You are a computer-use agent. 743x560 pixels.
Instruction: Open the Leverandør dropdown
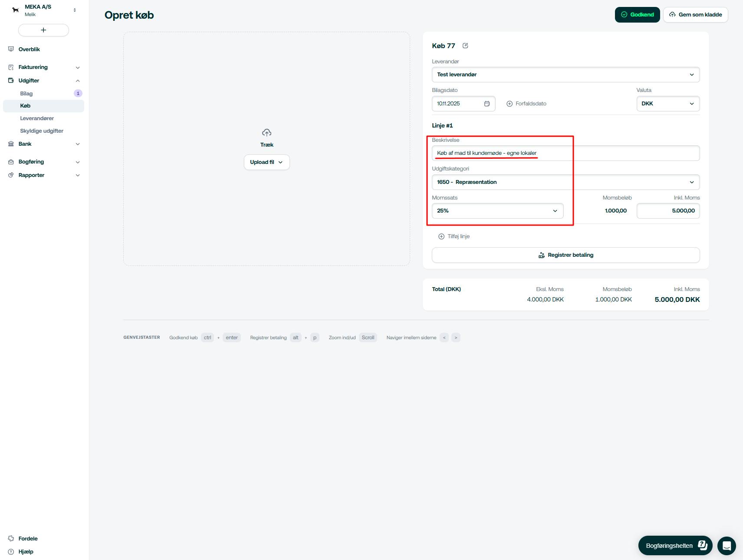point(565,75)
